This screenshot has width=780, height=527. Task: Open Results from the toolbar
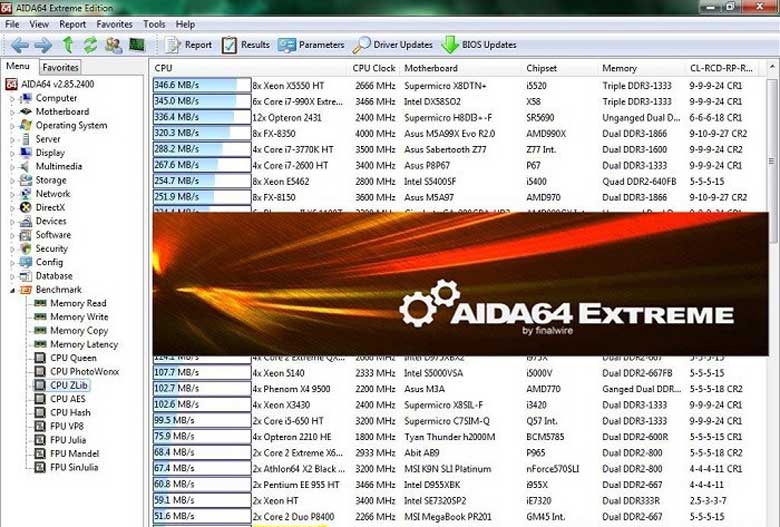coord(246,45)
